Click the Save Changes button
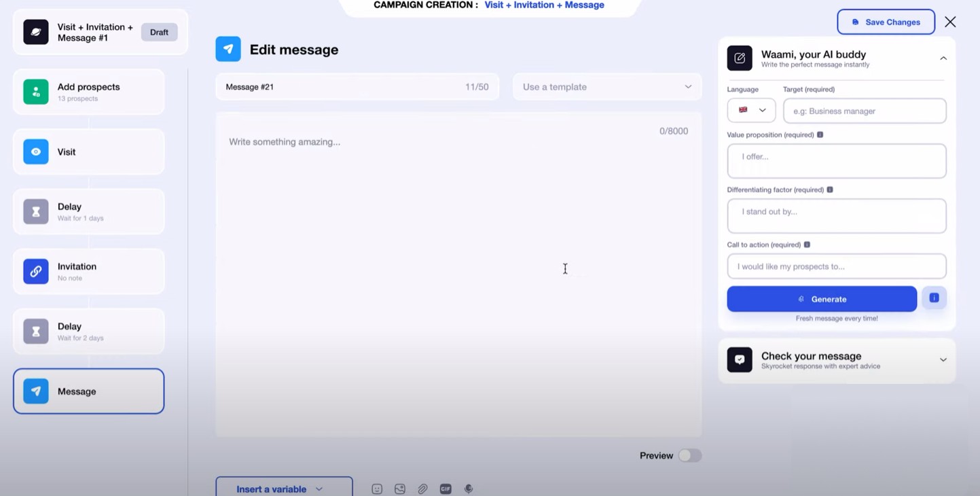 coord(886,22)
